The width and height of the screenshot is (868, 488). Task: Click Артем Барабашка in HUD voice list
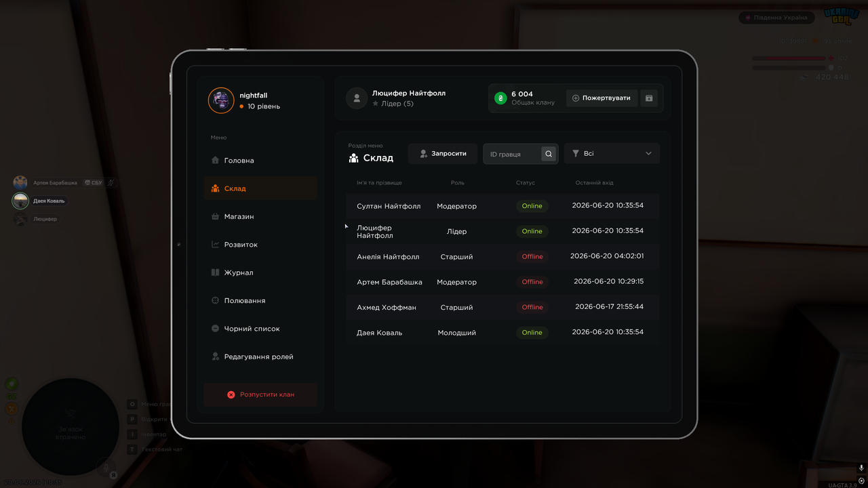pyautogui.click(x=55, y=183)
